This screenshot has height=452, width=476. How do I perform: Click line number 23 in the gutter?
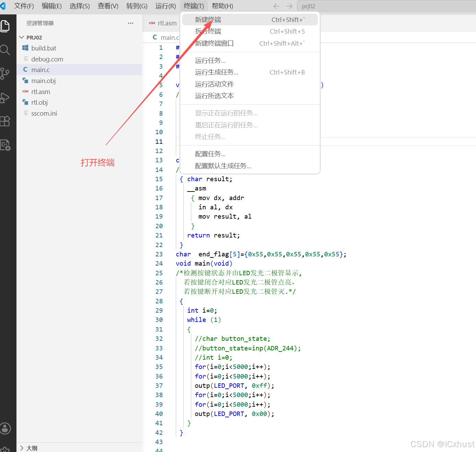[159, 254]
